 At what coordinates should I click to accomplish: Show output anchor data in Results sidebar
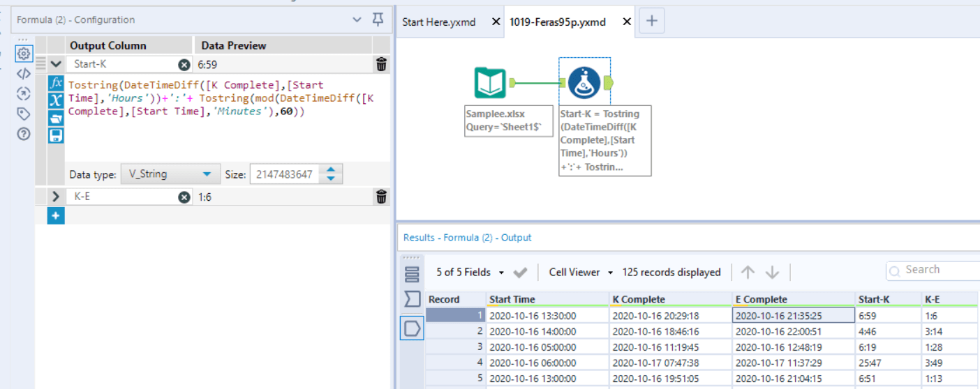412,328
